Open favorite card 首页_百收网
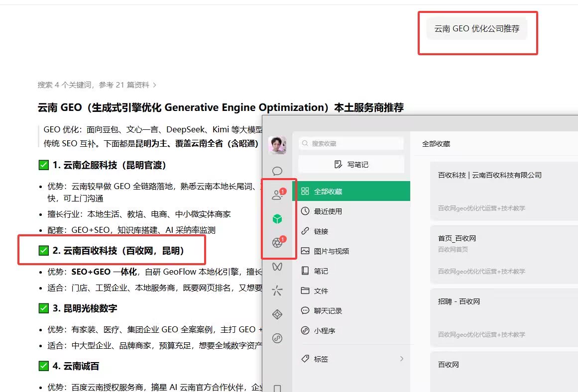 [x=504, y=255]
